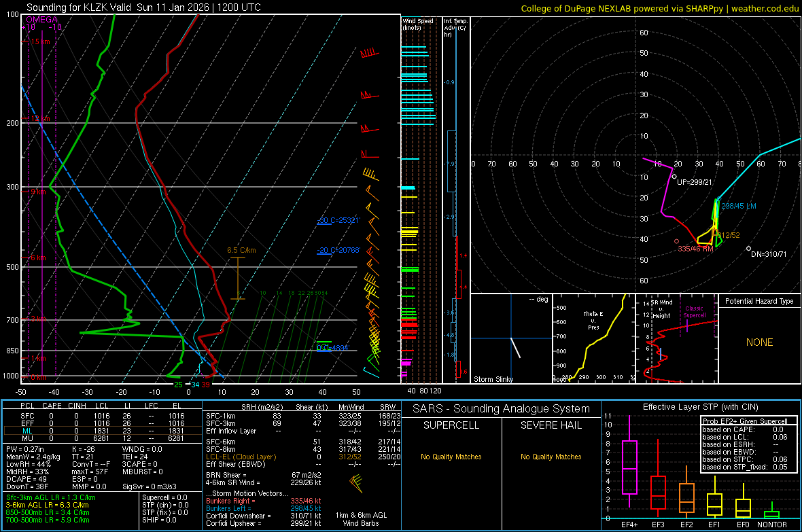The image size is (802, 532).
Task: Click the '6 km' height marker
Action: coord(38,258)
